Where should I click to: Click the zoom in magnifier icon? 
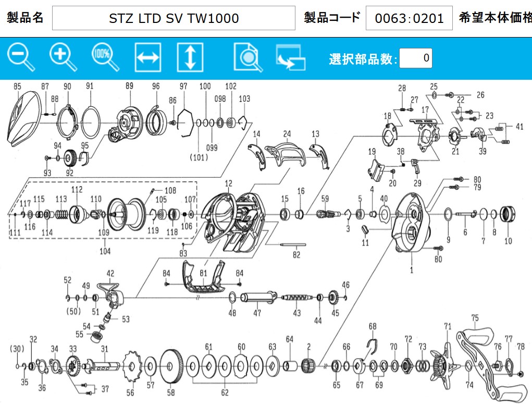[63, 57]
